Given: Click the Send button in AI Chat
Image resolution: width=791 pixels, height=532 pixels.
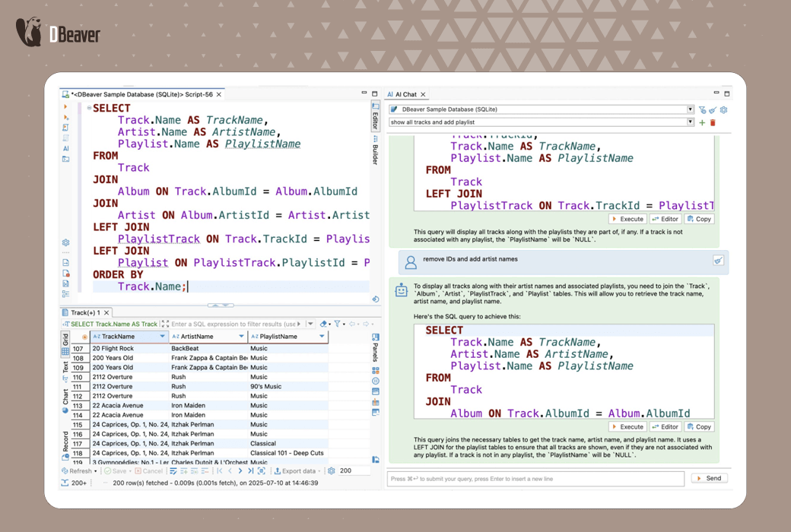Looking at the screenshot, I should tap(709, 478).
